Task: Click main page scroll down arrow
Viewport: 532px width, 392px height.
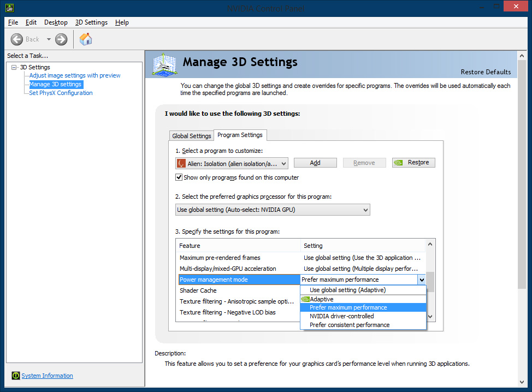Action: tap(522, 382)
